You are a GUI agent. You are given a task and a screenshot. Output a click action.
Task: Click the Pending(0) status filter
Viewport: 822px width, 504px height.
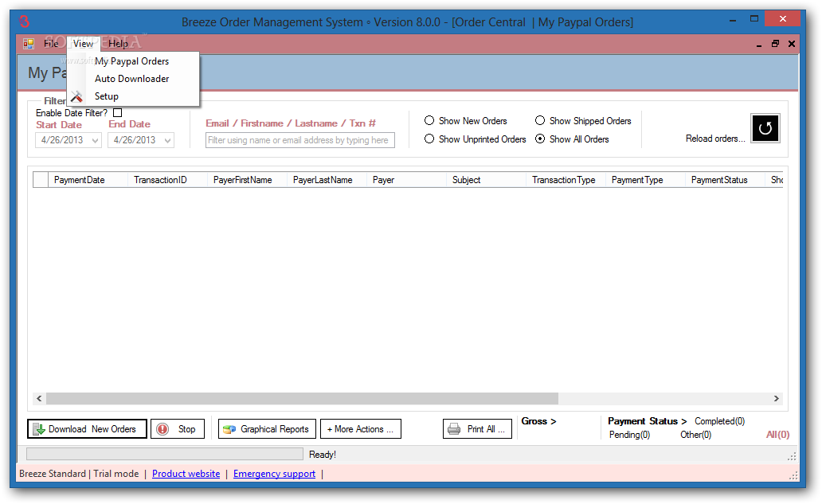coord(629,435)
